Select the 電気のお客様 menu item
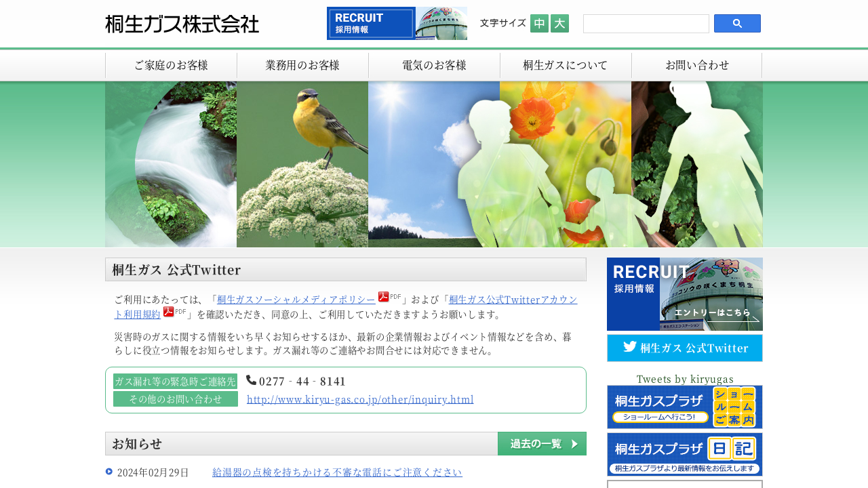868x488 pixels. click(434, 66)
